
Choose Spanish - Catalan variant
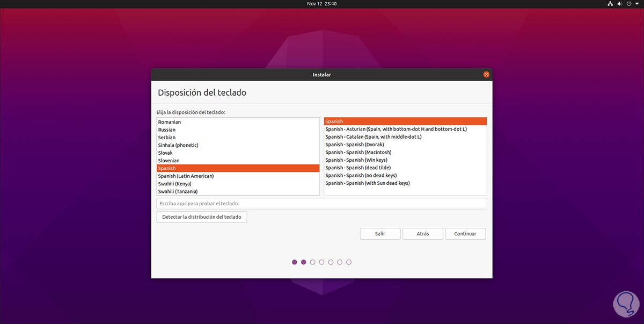tap(405, 137)
